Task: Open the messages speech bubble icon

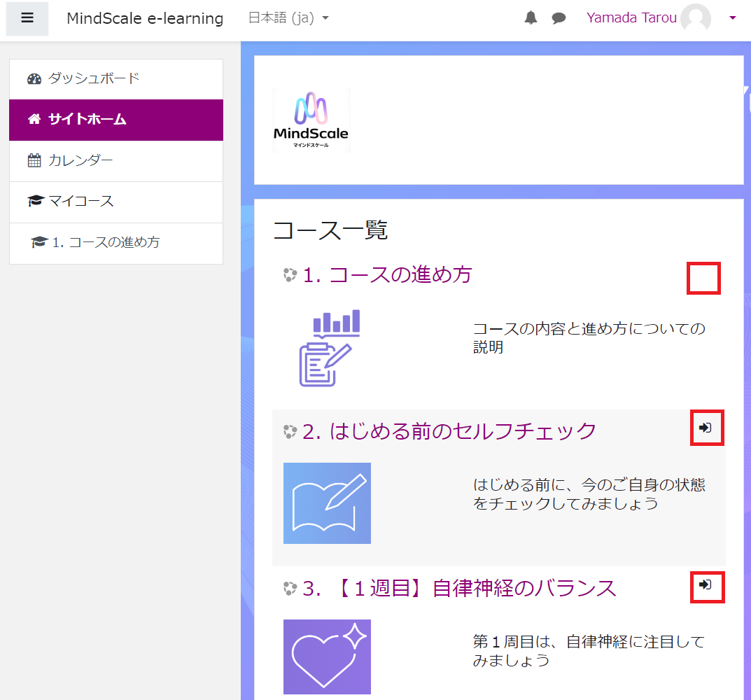Action: pos(559,19)
